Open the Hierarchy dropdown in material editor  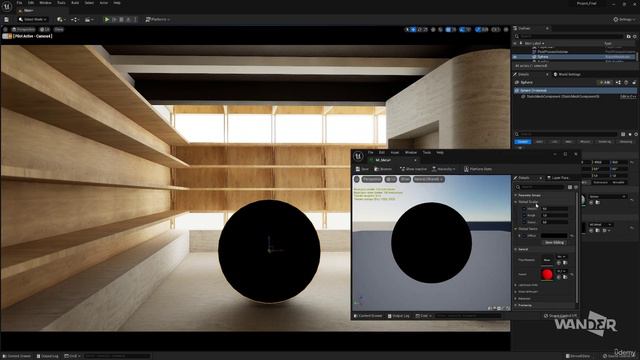coord(443,169)
